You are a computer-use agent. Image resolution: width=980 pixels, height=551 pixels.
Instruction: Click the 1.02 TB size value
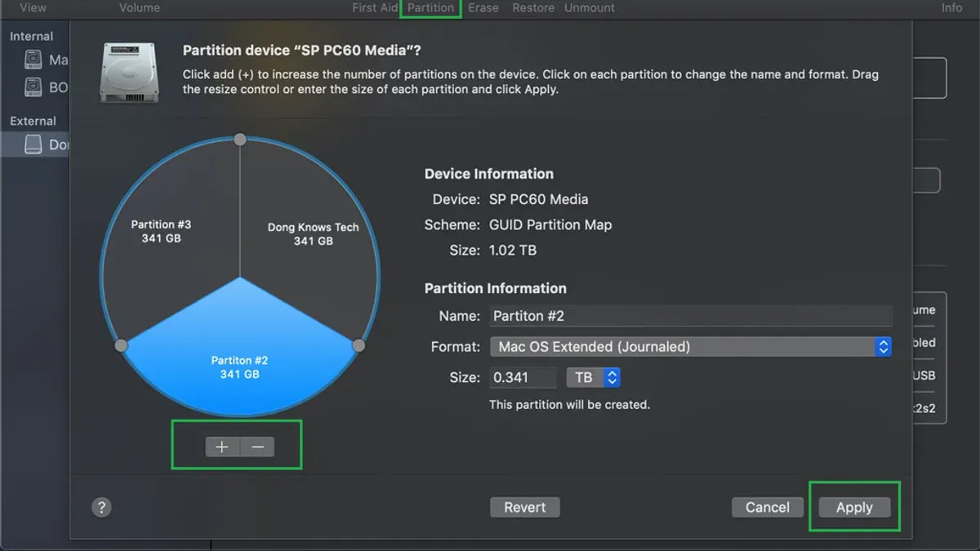(513, 250)
